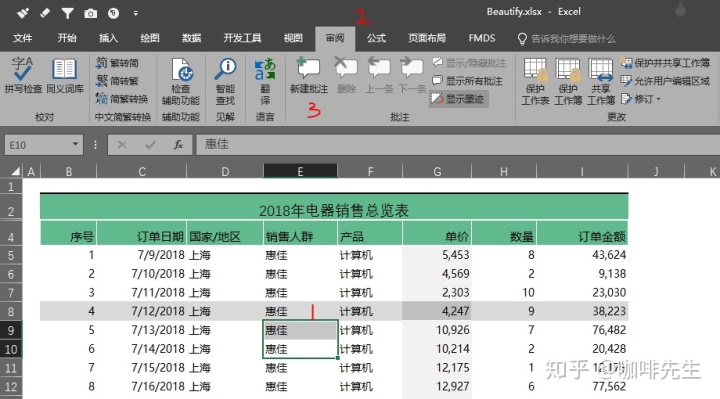This screenshot has height=399, width=720.
Task: Cancel entry with formula bar X
Action: tap(122, 145)
